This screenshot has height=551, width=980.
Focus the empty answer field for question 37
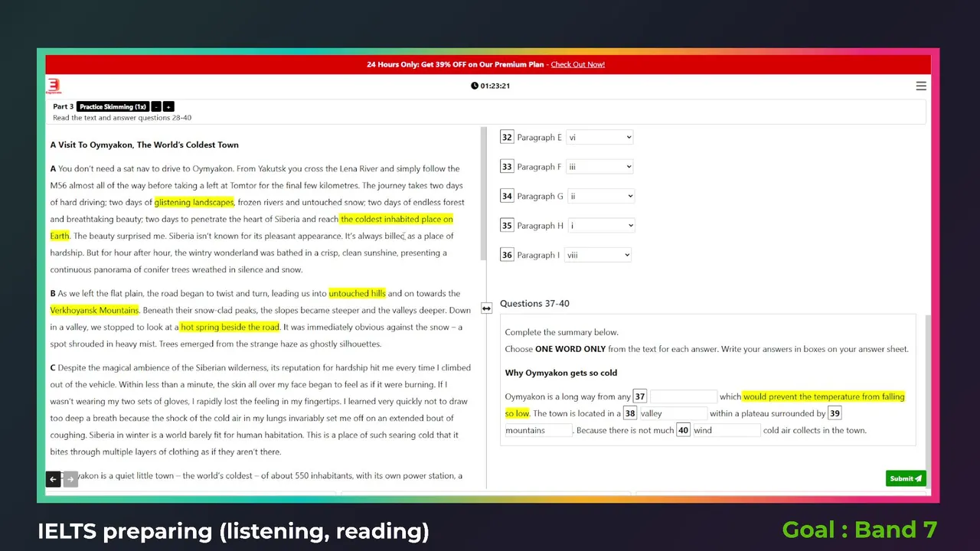tap(684, 396)
